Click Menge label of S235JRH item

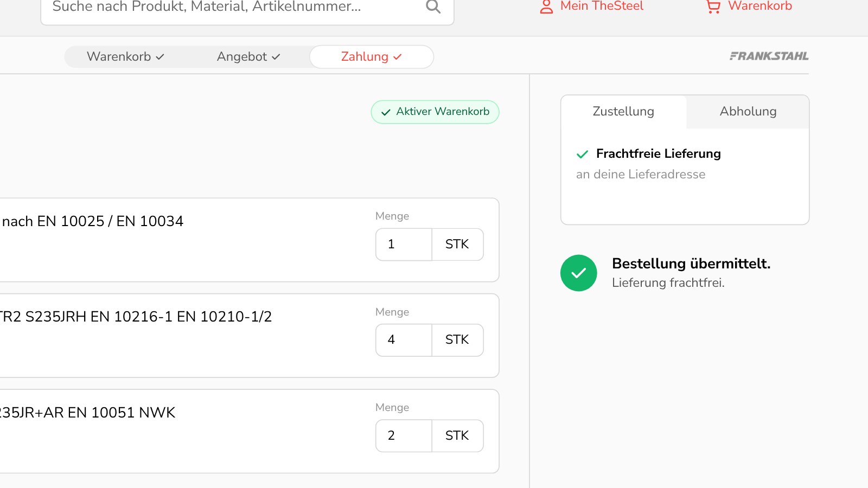[x=392, y=312]
